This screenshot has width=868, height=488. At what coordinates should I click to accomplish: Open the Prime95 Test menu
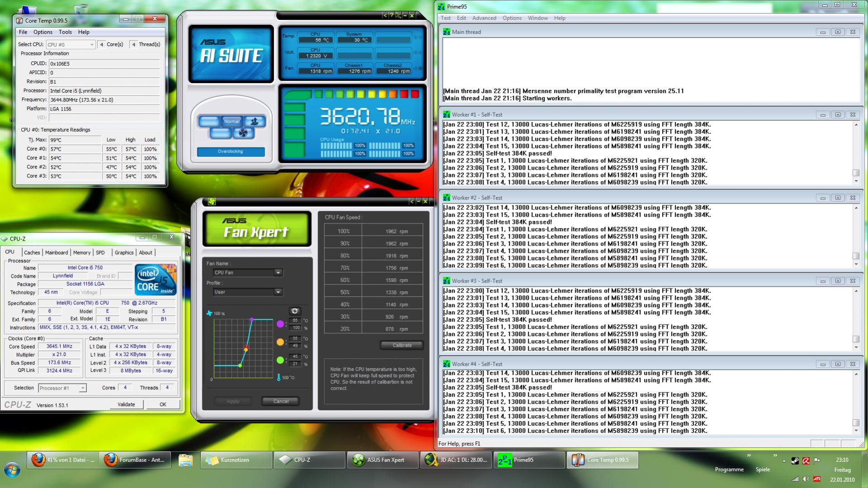tap(446, 18)
